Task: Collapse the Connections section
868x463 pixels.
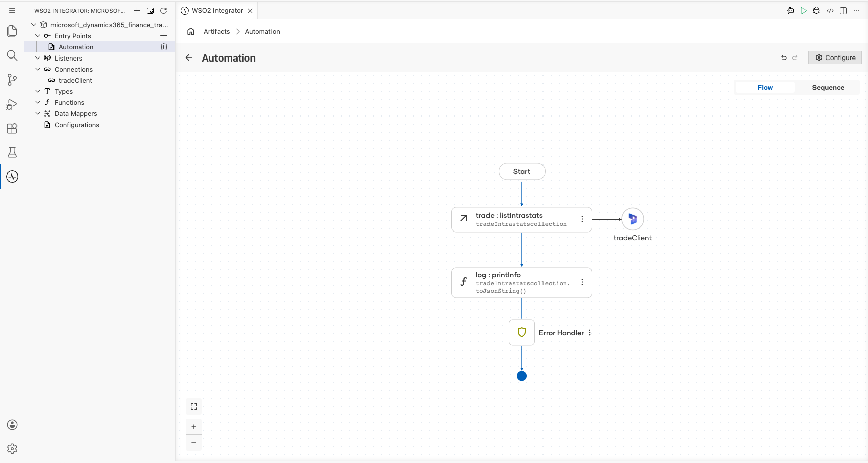Action: (x=38, y=69)
